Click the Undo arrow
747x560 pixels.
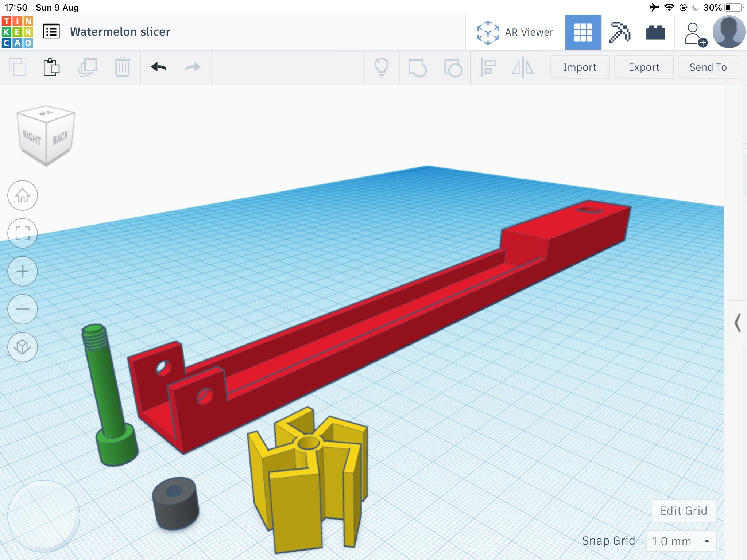tap(159, 67)
